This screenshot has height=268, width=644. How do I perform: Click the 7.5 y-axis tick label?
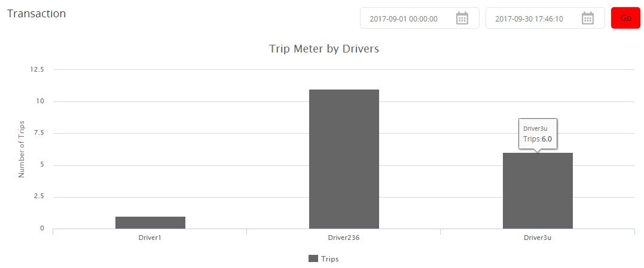[x=39, y=133]
